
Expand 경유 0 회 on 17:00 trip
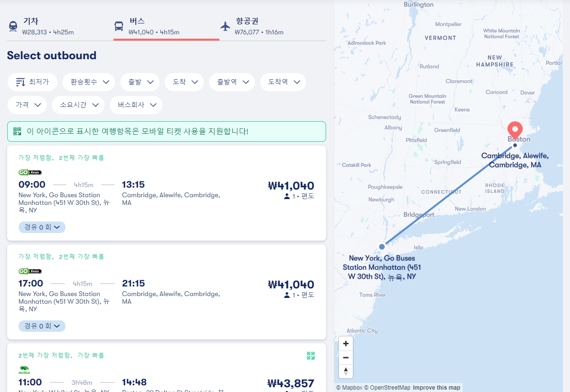click(42, 326)
